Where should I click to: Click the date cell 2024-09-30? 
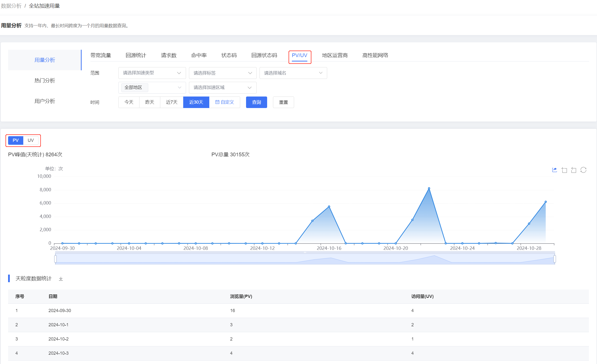coord(60,311)
